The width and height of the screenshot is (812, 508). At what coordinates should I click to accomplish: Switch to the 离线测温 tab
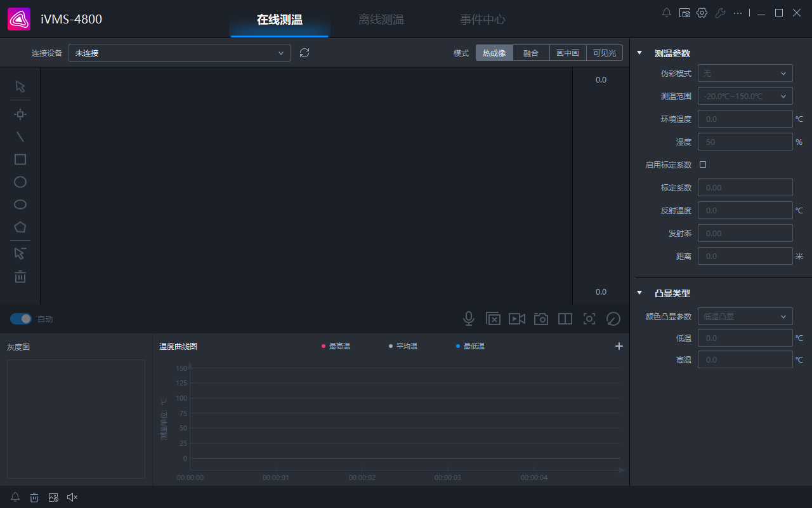coord(381,20)
